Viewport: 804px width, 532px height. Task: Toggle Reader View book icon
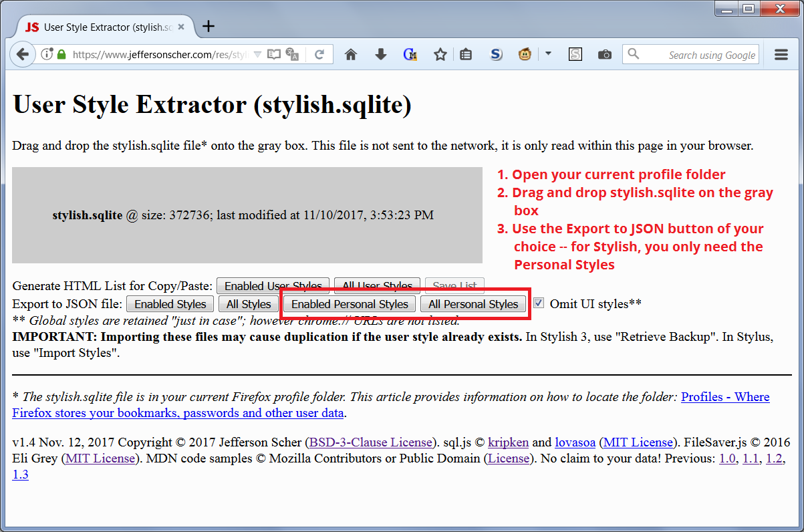point(274,55)
